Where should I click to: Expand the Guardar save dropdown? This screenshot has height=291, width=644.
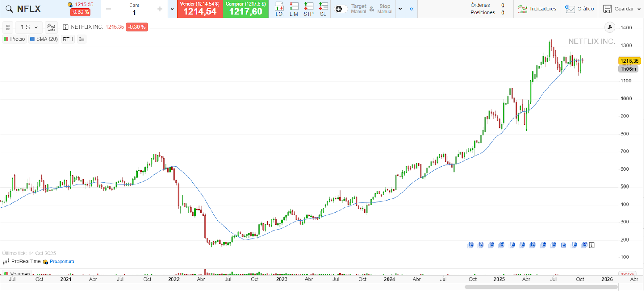click(639, 9)
